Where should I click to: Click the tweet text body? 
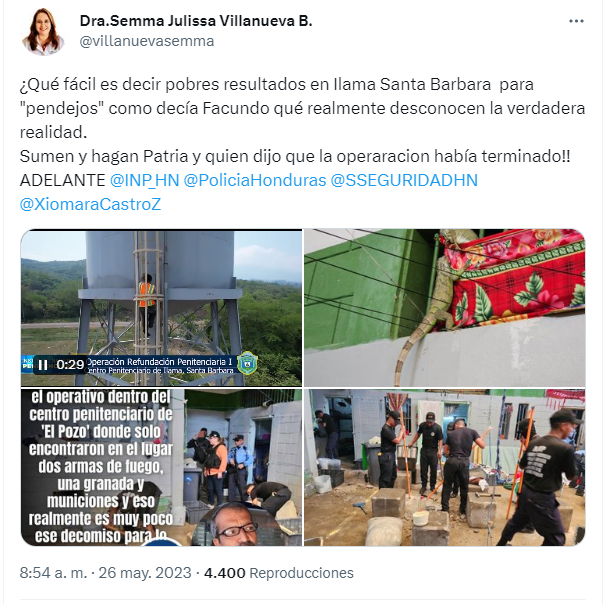[x=302, y=144]
